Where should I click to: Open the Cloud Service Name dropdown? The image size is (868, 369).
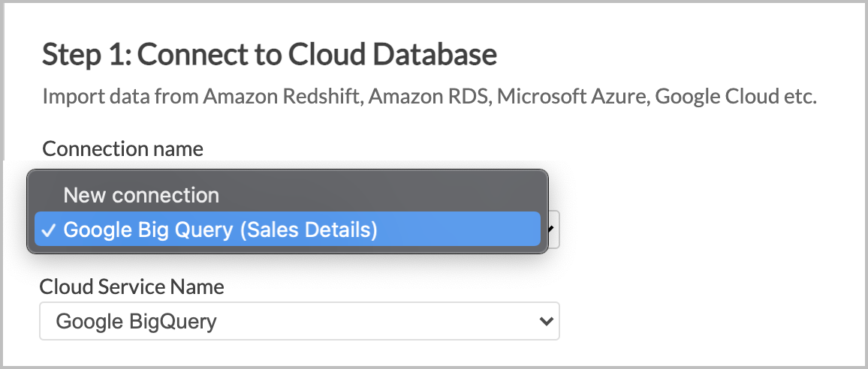tap(300, 321)
